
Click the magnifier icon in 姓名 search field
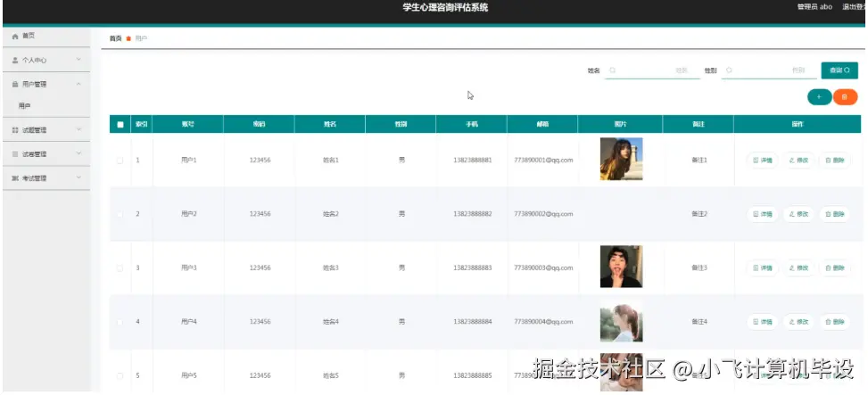point(612,70)
